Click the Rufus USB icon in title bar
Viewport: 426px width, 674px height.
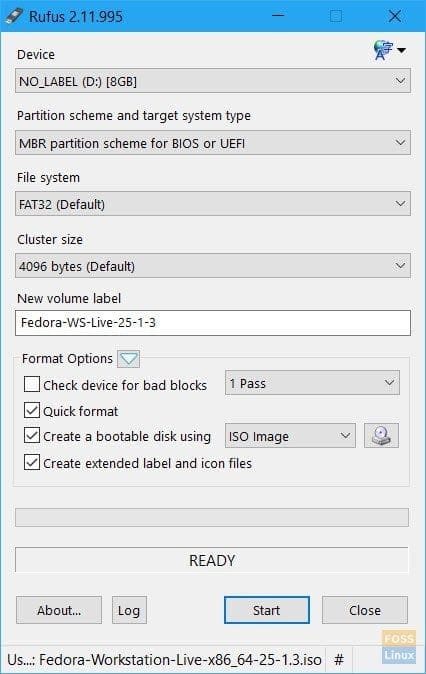[x=14, y=16]
